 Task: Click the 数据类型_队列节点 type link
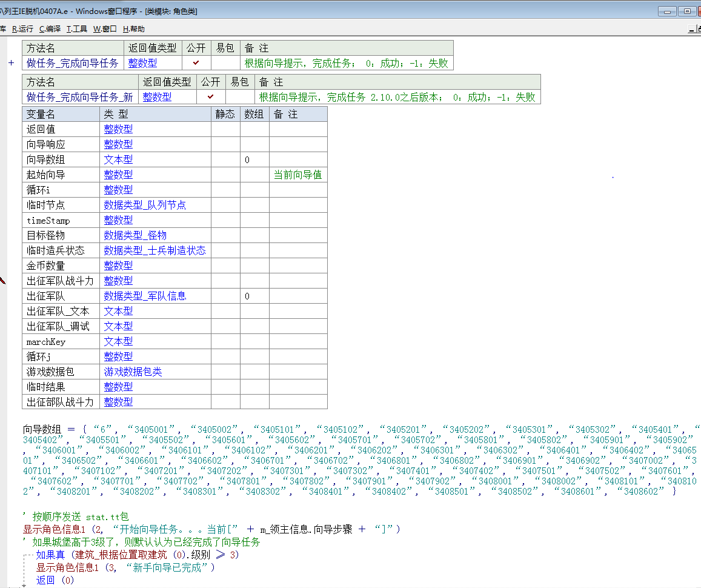[x=145, y=205]
